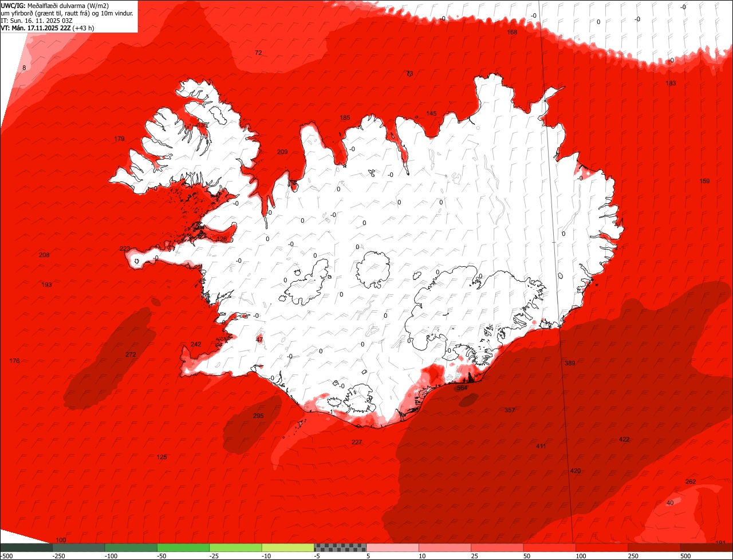Click the yellow-green legend swatch between -10 and -5
Screen dimensions: 733x560
pyautogui.click(x=288, y=547)
